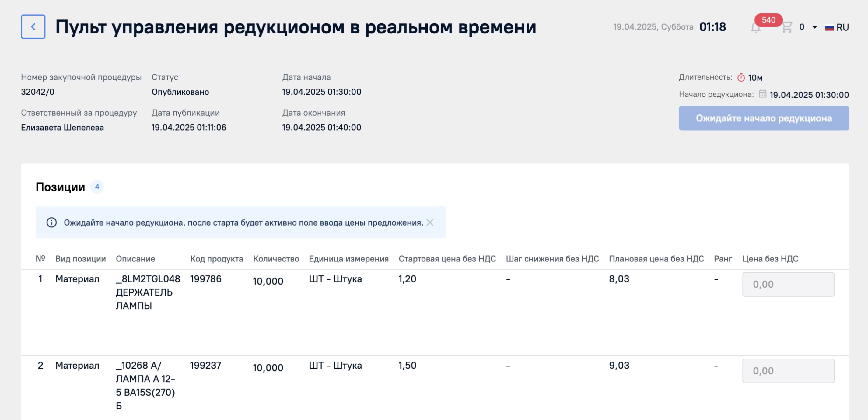Click price input for position 1
This screenshot has height=420, width=868.
(788, 284)
